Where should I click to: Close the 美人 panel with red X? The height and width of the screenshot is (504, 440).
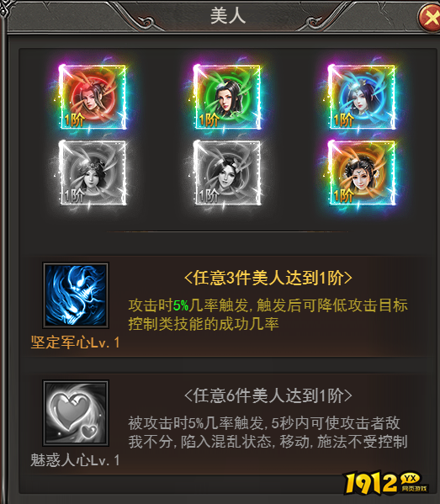pyautogui.click(x=429, y=19)
